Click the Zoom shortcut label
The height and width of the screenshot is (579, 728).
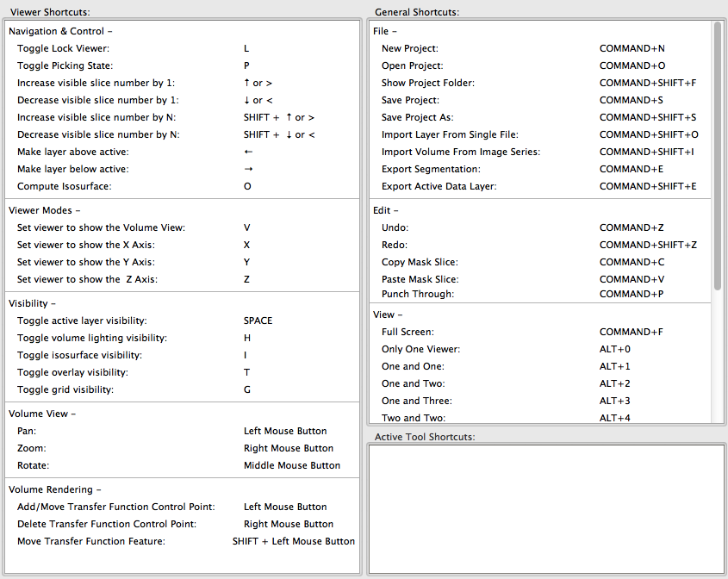point(32,448)
